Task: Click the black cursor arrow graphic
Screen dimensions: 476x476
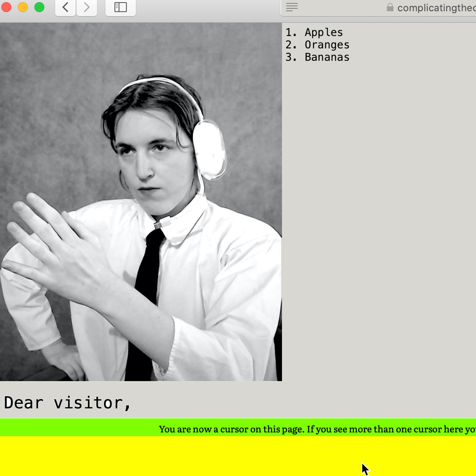Action: (x=365, y=469)
